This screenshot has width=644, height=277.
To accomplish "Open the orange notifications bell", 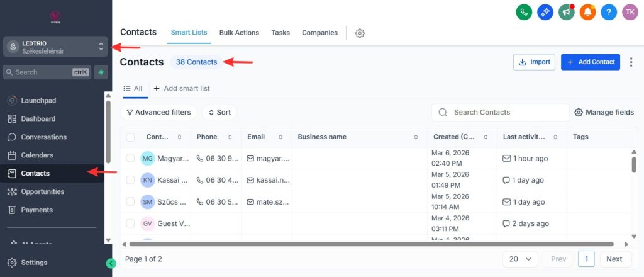I will (x=588, y=13).
